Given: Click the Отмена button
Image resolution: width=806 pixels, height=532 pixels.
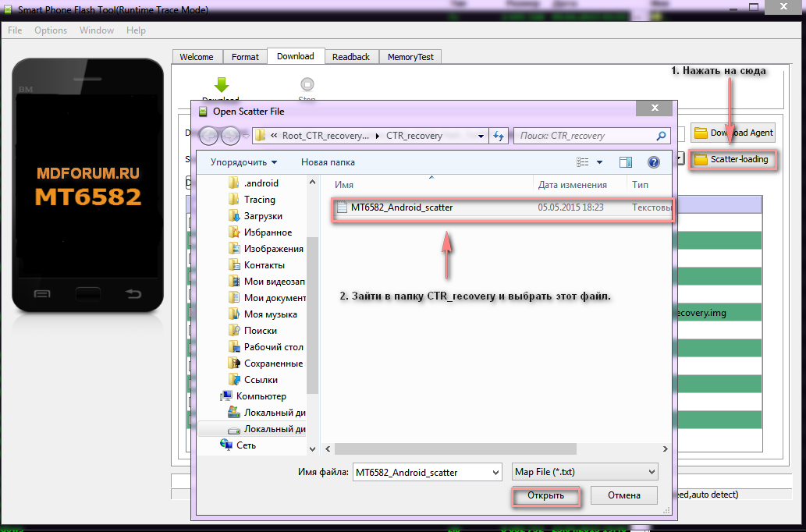Looking at the screenshot, I should coord(624,495).
